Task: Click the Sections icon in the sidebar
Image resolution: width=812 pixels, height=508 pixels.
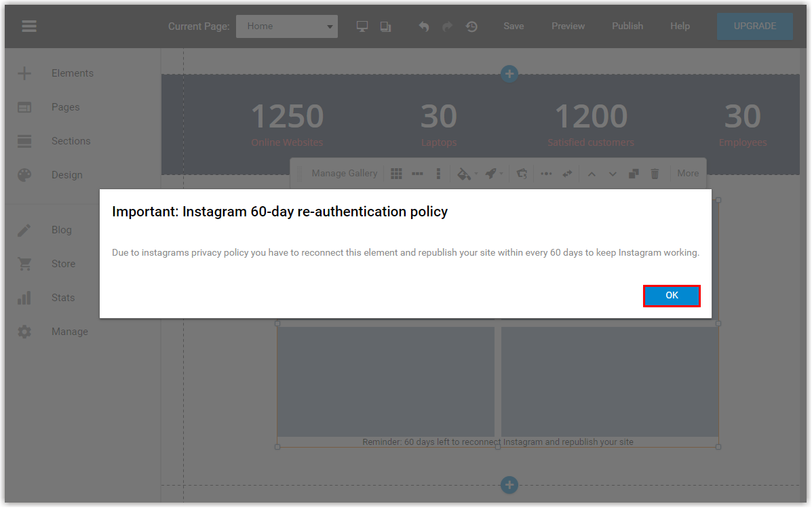Action: [24, 141]
